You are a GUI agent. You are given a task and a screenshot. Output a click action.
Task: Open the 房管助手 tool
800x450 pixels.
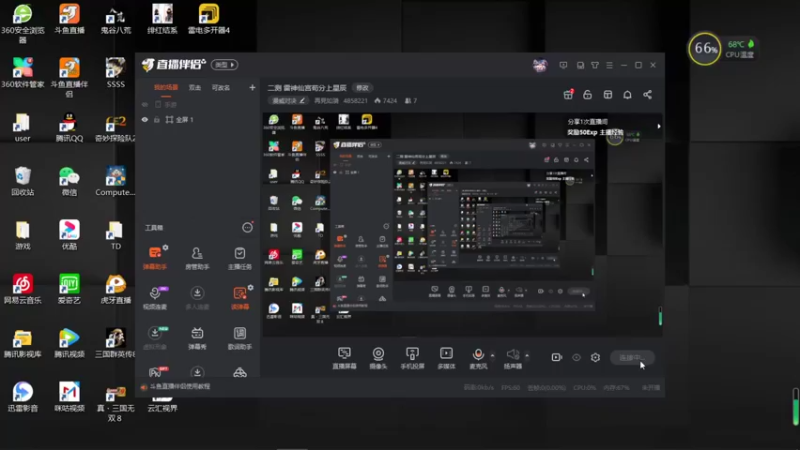point(197,258)
